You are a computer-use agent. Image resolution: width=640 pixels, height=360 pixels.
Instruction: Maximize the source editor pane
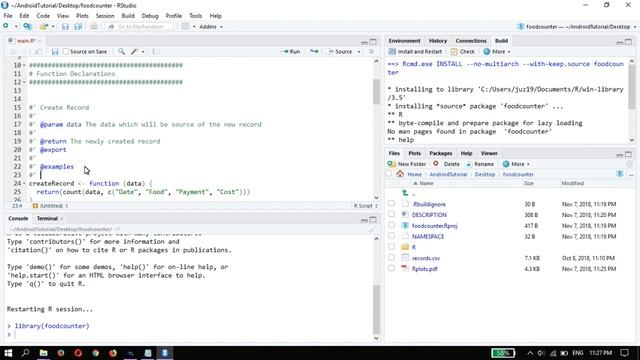tap(373, 42)
